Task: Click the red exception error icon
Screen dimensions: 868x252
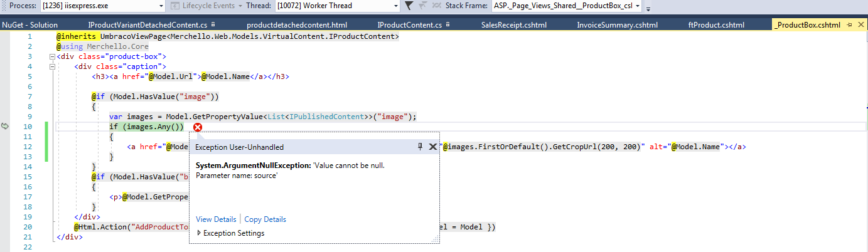Action: click(x=198, y=127)
